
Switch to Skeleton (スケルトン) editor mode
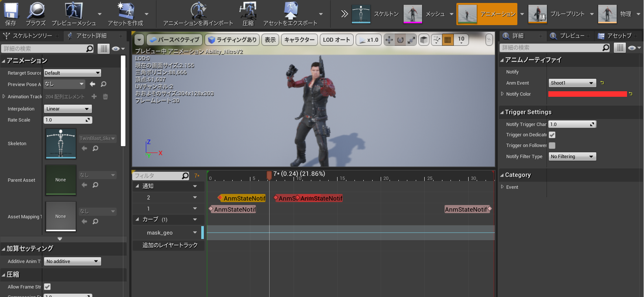click(x=375, y=14)
